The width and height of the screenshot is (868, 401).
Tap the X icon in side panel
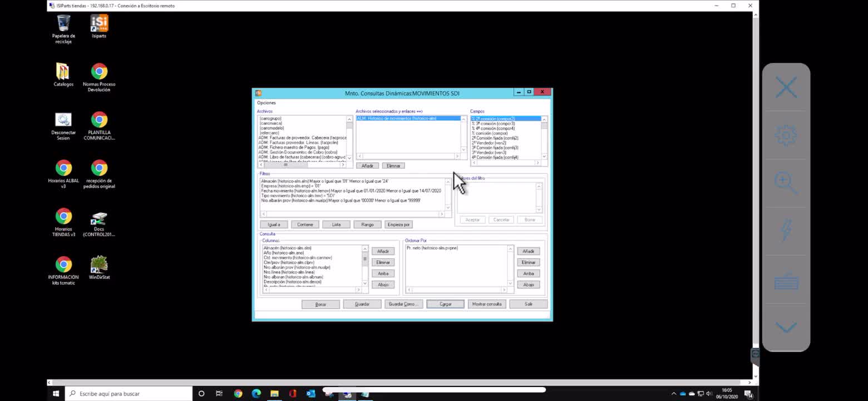pos(786,88)
